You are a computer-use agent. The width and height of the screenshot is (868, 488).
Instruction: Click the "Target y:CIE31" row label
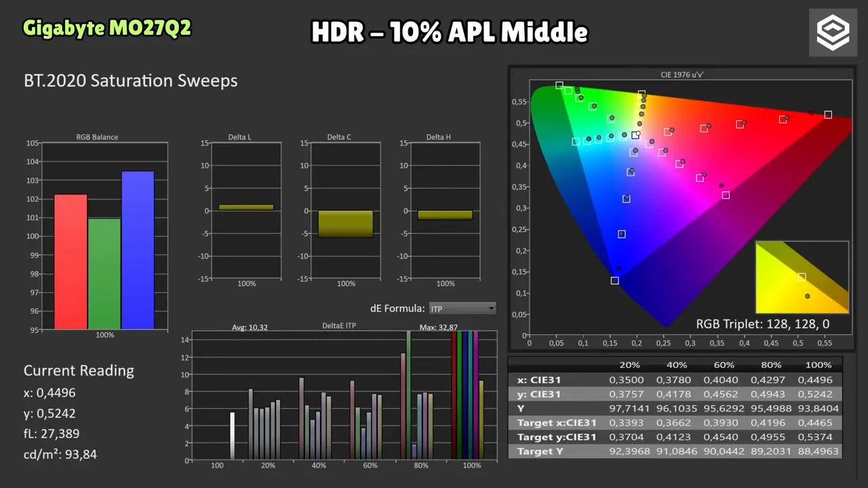click(x=557, y=436)
